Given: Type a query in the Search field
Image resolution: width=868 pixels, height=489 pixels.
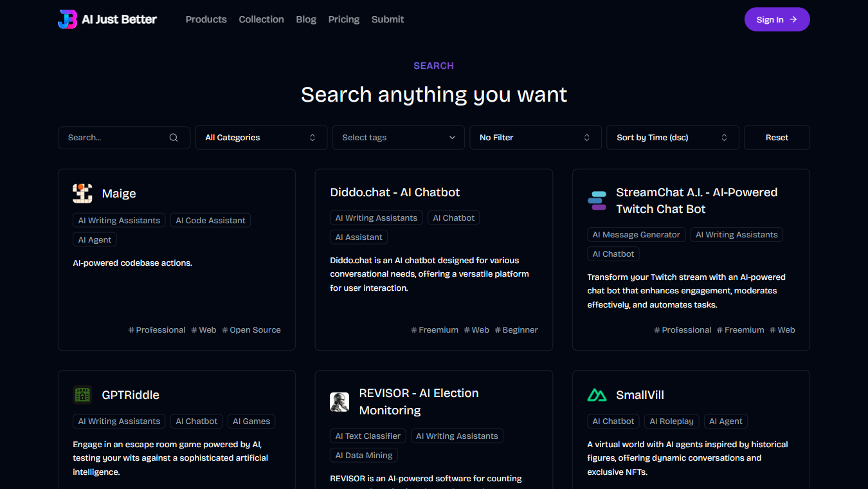Looking at the screenshot, I should coord(113,137).
